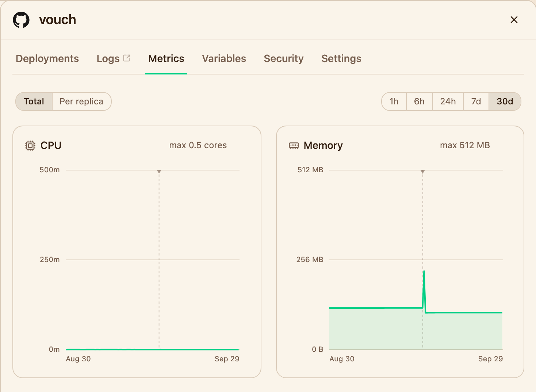Click the 'max 0.5 cores' label

coord(198,145)
